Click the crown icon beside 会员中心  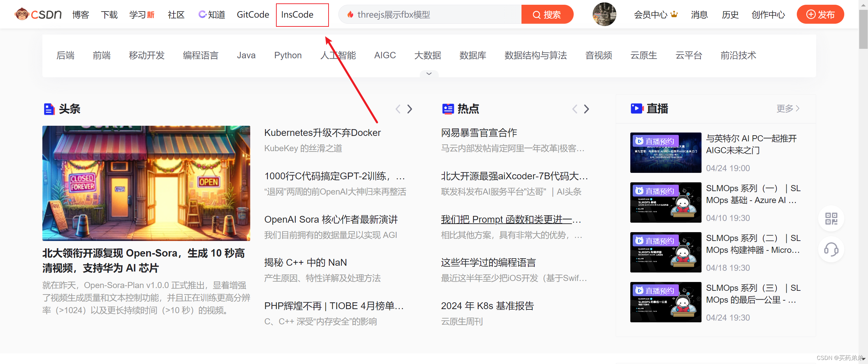(x=674, y=14)
